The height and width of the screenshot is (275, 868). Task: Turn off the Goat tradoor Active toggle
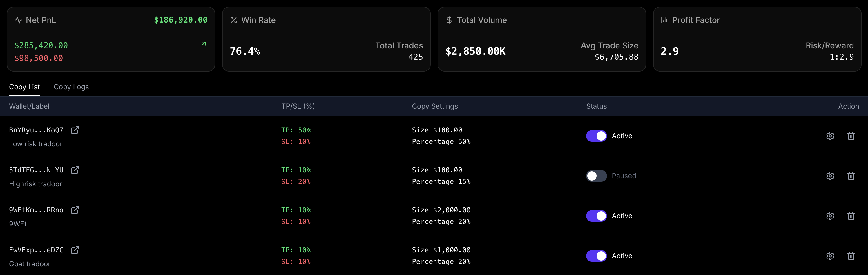click(x=596, y=256)
